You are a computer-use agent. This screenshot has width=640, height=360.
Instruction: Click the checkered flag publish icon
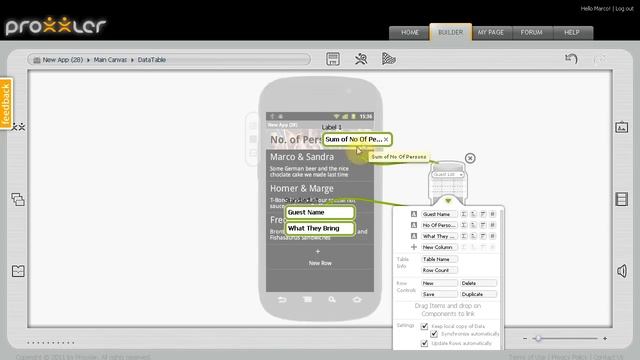coord(389,59)
